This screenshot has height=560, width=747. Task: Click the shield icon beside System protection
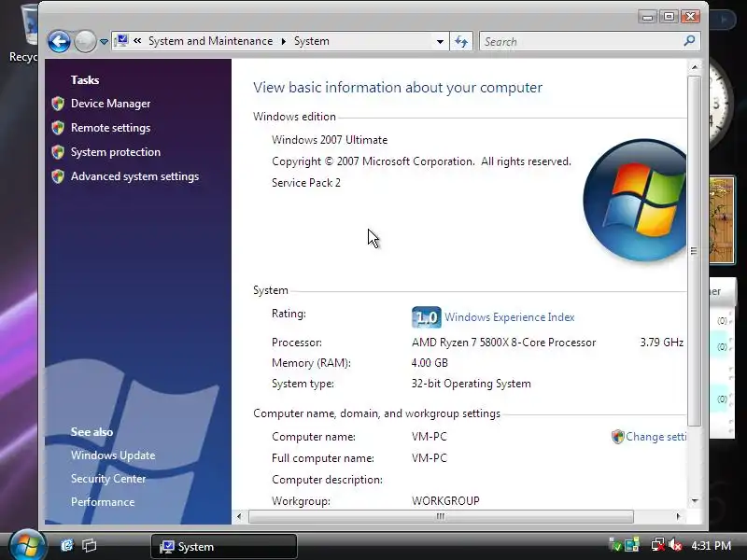[58, 152]
